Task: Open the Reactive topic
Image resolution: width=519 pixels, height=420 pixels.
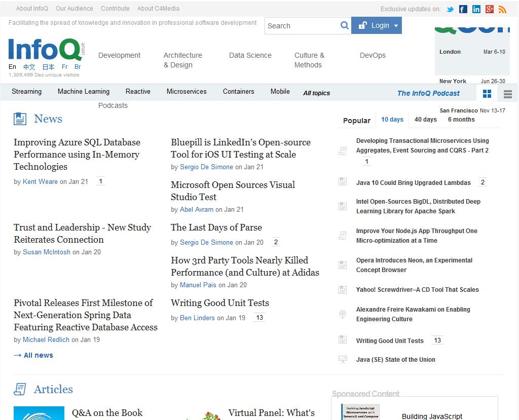Action: click(138, 91)
